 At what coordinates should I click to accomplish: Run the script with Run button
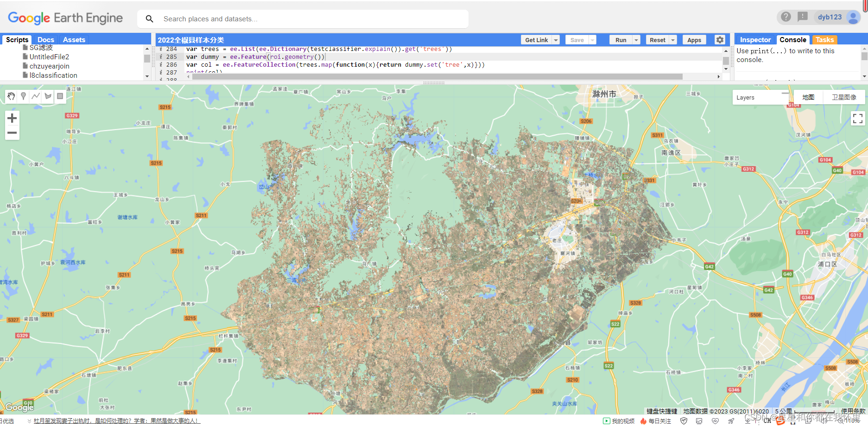pos(621,40)
